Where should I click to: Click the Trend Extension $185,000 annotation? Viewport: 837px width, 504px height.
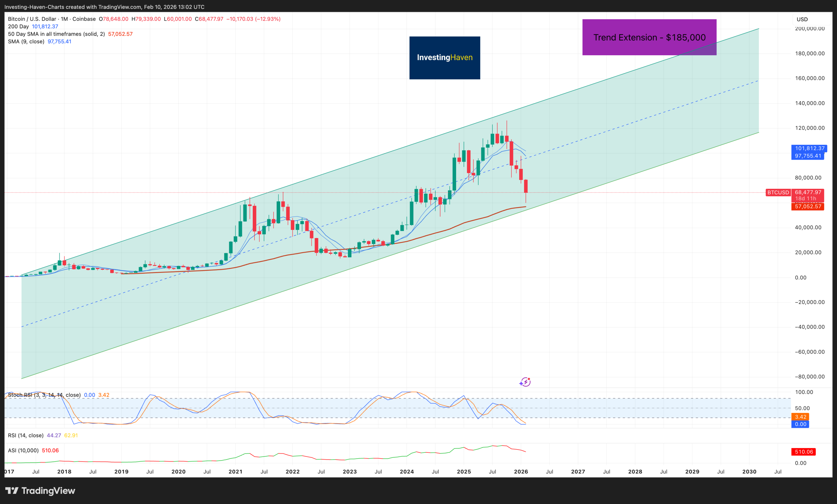point(649,37)
